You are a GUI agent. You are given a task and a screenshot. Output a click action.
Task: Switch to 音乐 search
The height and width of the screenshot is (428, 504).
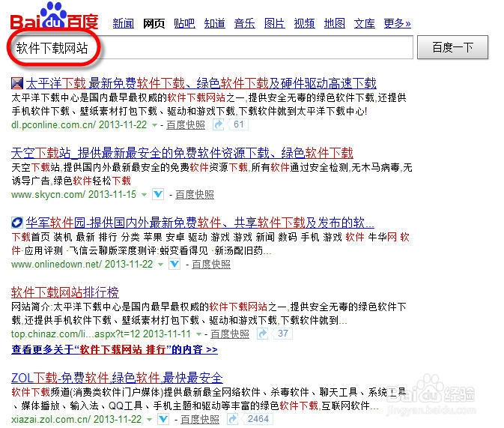click(x=244, y=23)
